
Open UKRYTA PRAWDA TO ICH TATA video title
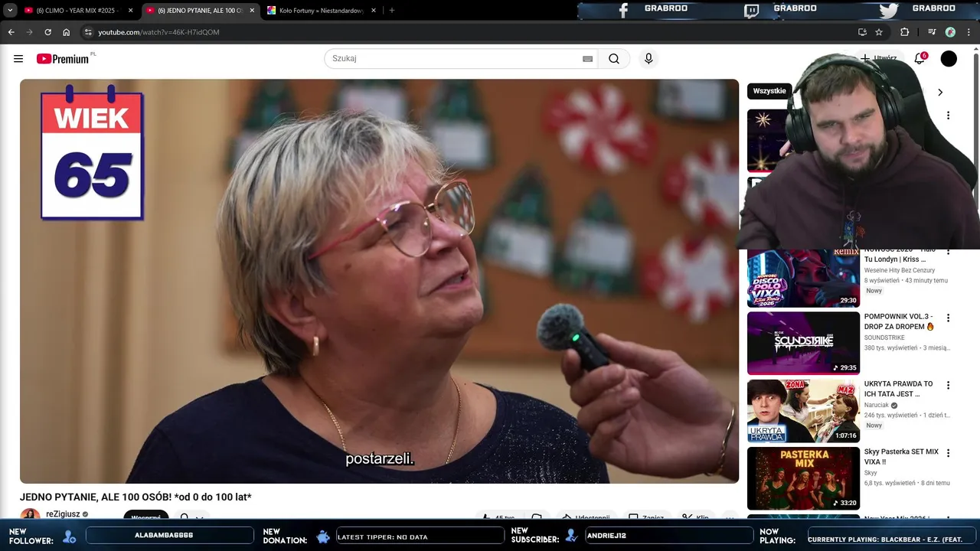pyautogui.click(x=899, y=389)
